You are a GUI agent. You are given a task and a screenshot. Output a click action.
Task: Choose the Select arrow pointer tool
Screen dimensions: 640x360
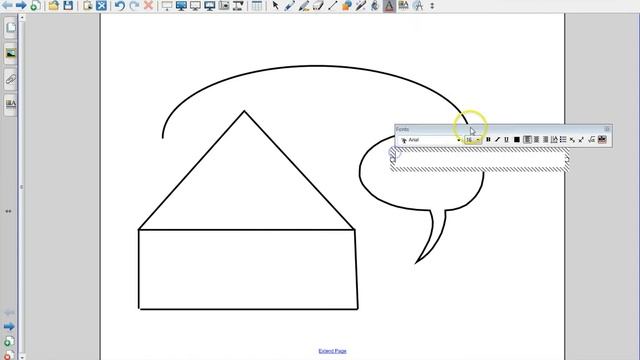tap(275, 5)
